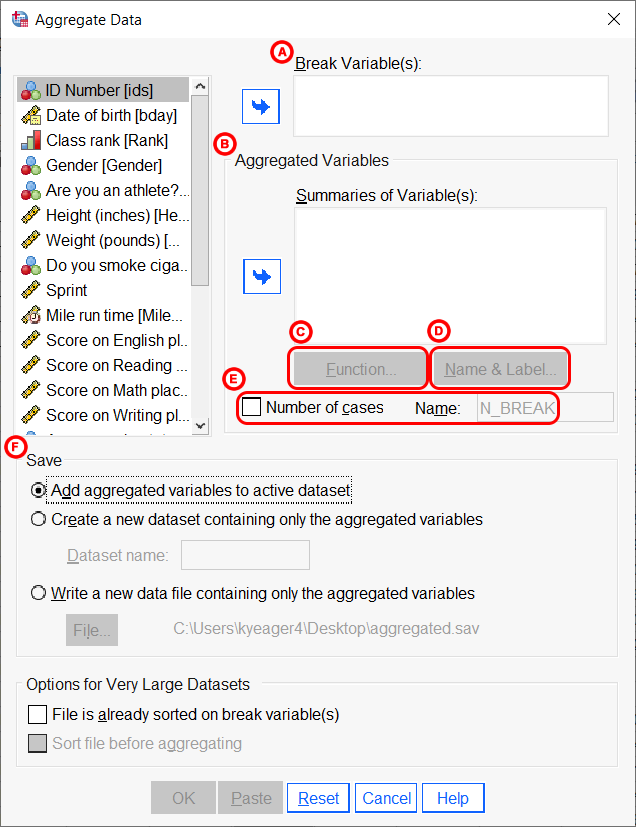Click the scale ruler icon next to Sprint
This screenshot has width=636, height=827.
click(x=31, y=290)
